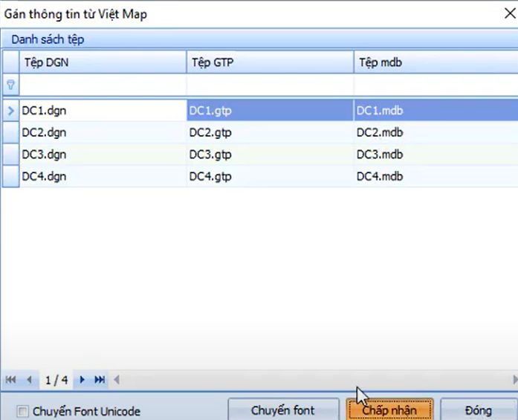Screen dimensions: 518x420
Task: Select the DC2.gtp cell
Action: pos(270,132)
